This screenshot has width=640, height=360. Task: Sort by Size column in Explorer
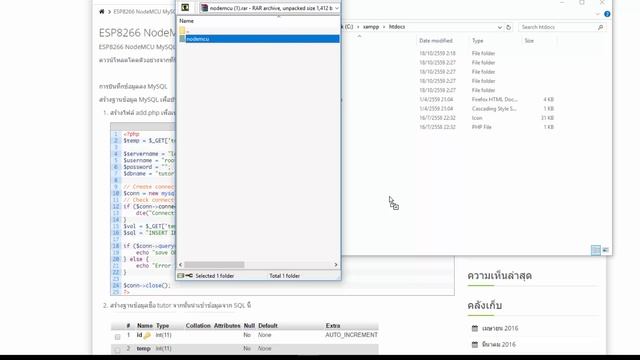pos(529,41)
